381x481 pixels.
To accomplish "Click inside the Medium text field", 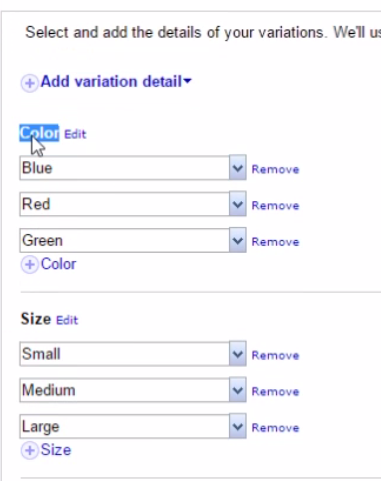I will coord(124,390).
